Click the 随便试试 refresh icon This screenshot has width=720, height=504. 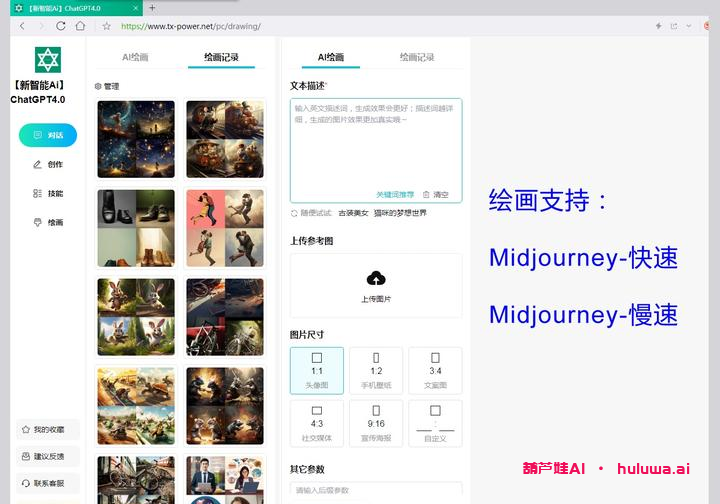click(x=294, y=213)
